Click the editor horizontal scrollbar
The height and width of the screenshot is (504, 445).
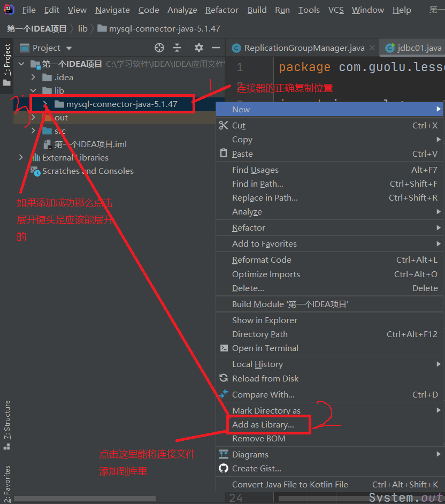pyautogui.click(x=324, y=499)
